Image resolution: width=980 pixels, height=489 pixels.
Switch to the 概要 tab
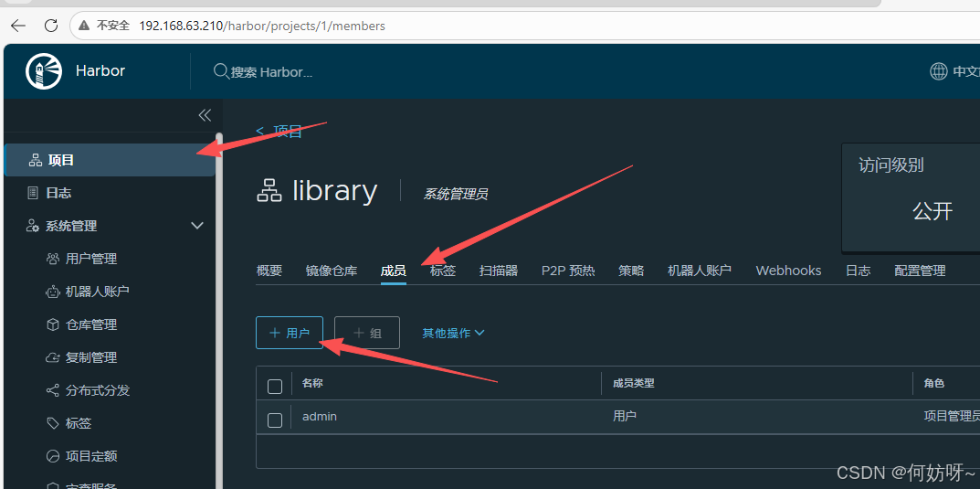click(269, 271)
